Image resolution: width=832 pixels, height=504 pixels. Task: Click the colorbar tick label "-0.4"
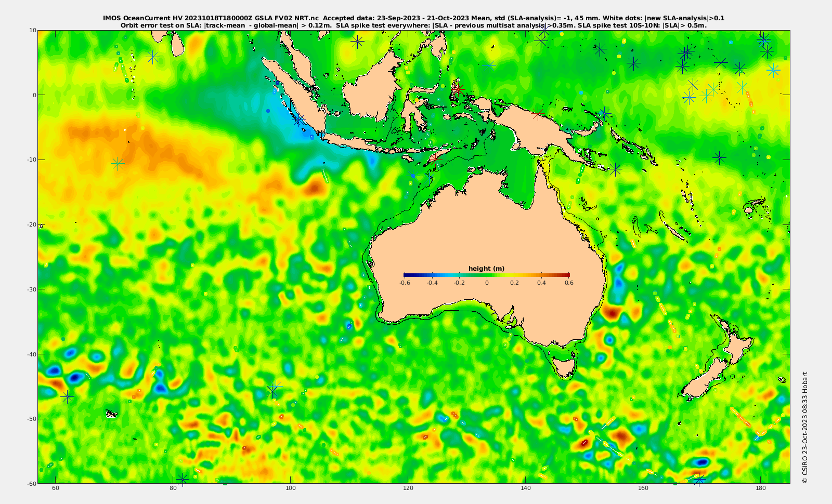coord(432,283)
